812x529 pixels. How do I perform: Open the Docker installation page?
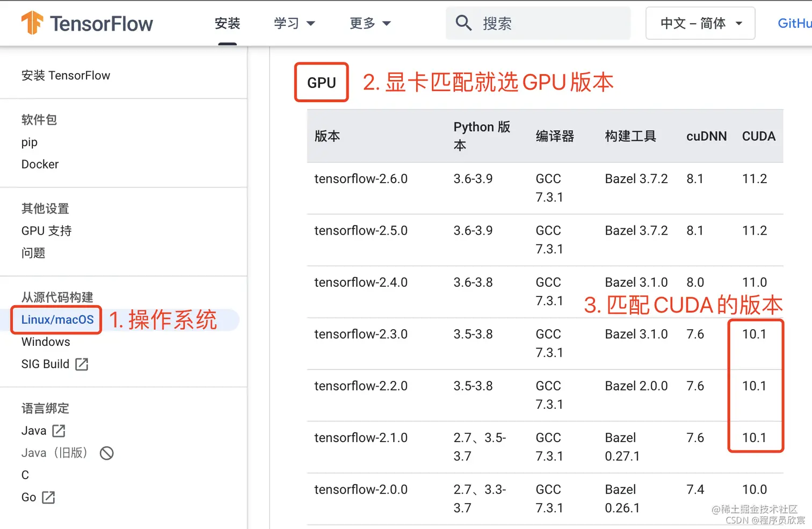40,164
